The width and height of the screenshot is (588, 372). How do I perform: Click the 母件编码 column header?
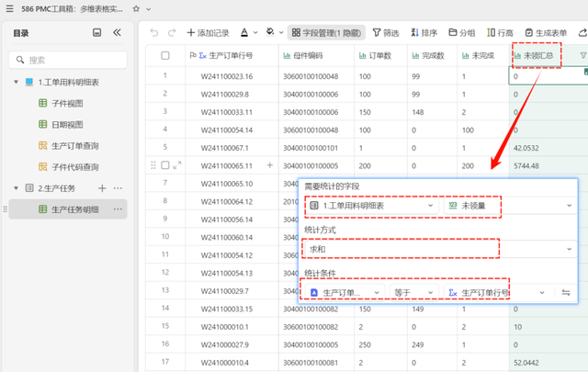316,55
